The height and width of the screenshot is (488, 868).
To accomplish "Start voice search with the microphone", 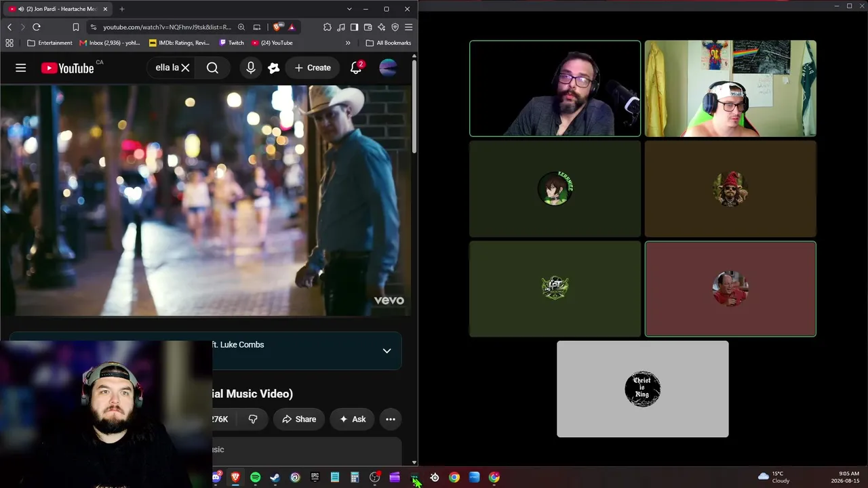I will 251,68.
